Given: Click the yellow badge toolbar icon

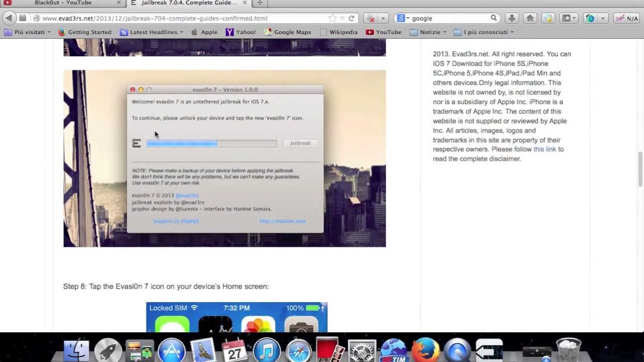Looking at the screenshot, I should click(x=548, y=18).
